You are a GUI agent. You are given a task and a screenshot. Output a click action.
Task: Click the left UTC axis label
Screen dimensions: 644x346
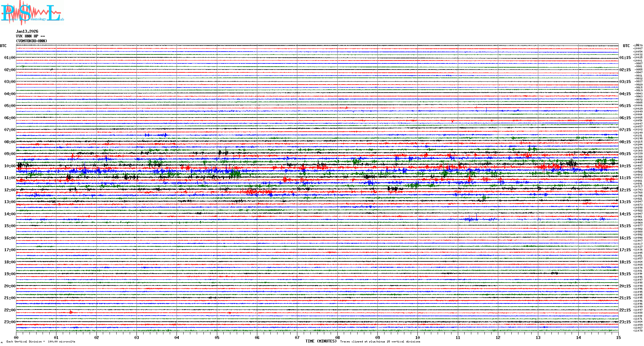pos(3,46)
